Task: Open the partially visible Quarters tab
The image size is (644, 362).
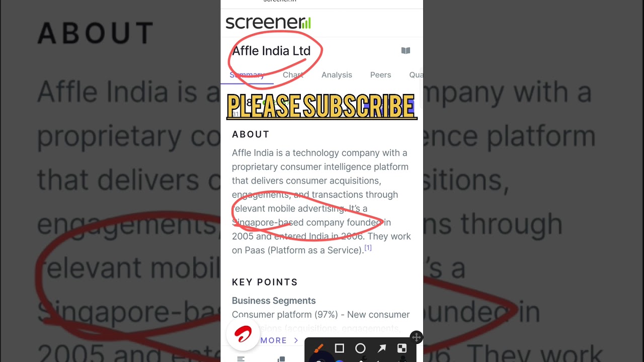Action: (x=416, y=75)
